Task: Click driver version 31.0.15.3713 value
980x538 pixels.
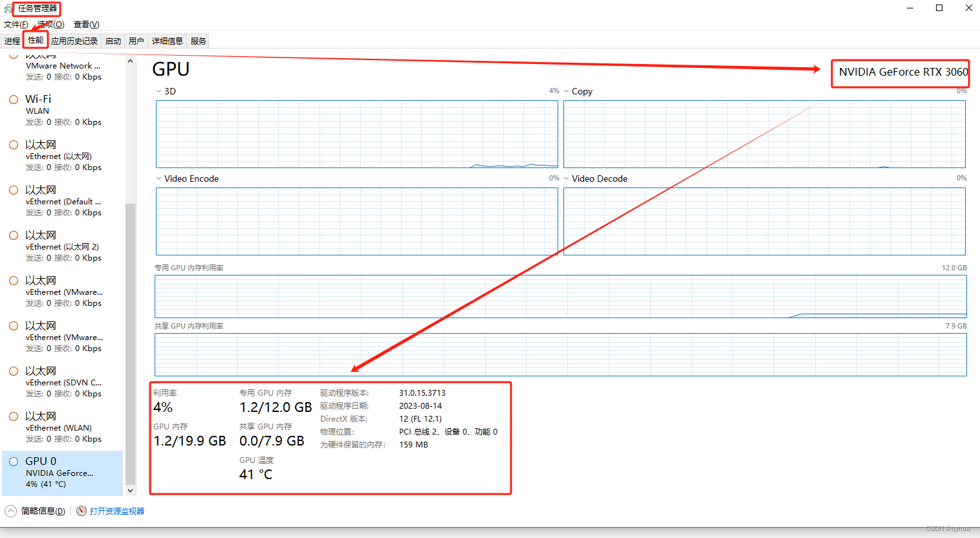Action: tap(422, 393)
